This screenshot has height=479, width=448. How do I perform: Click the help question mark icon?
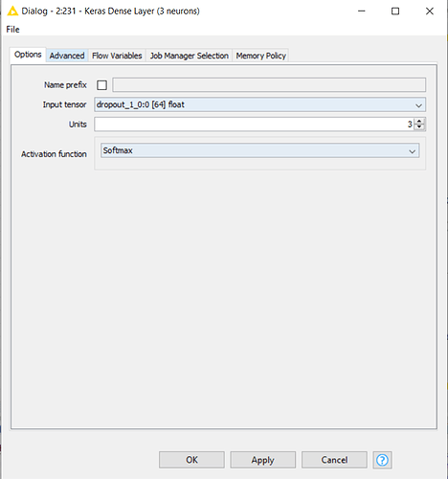click(382, 460)
